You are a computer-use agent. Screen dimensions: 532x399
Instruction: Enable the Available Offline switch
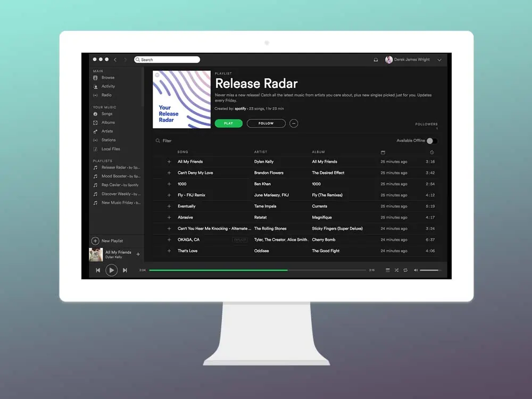432,141
